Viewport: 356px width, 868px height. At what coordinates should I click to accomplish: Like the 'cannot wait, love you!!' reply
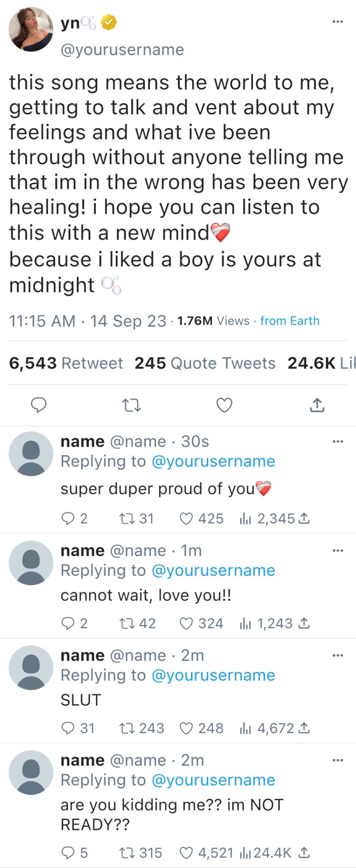pyautogui.click(x=186, y=624)
